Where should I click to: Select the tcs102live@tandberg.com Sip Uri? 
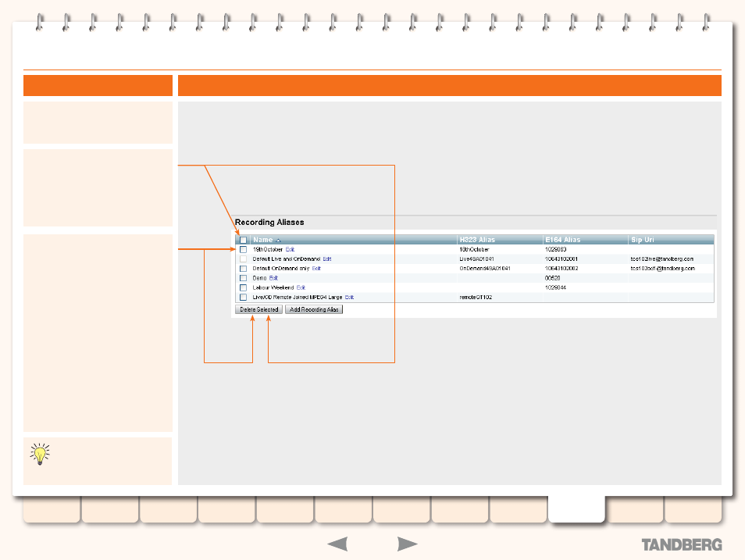point(662,259)
